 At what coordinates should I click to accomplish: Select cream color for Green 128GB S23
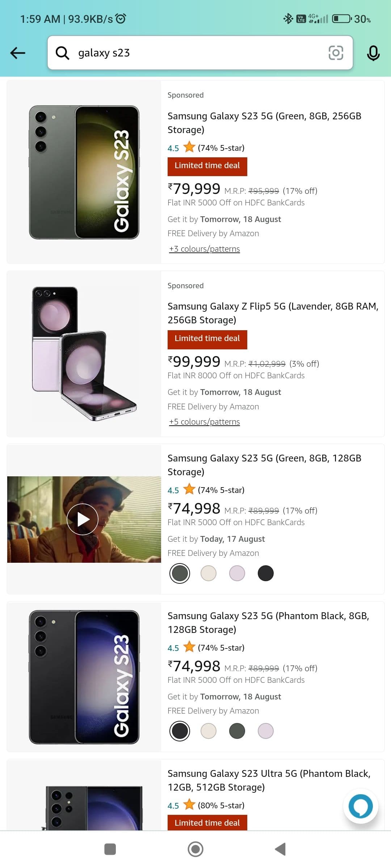click(209, 573)
